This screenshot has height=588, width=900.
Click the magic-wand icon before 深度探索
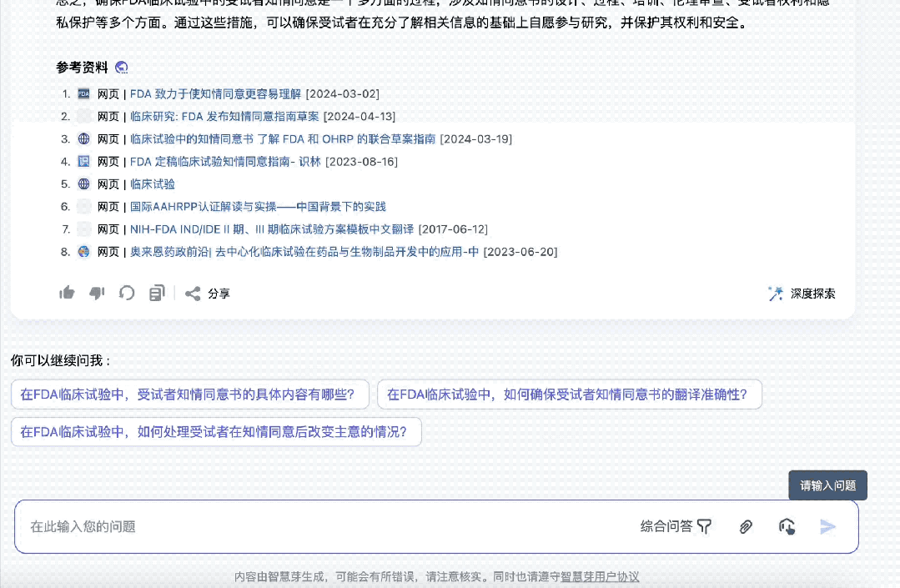click(775, 294)
